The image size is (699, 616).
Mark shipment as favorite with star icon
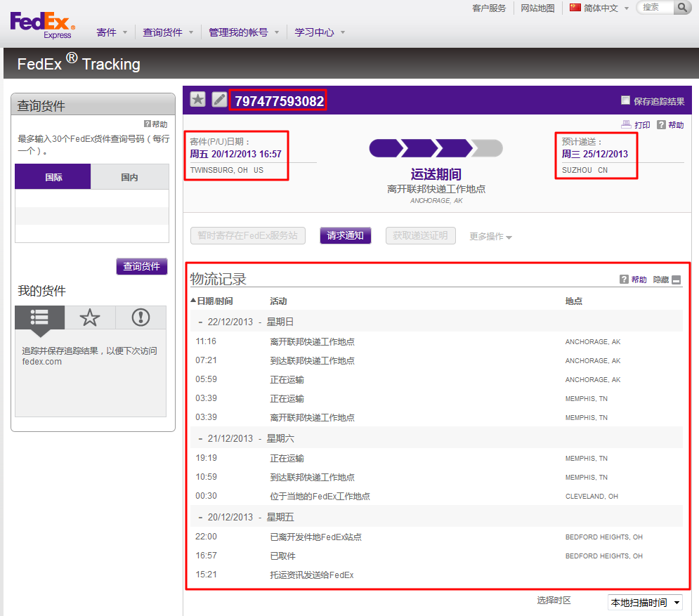(x=198, y=99)
